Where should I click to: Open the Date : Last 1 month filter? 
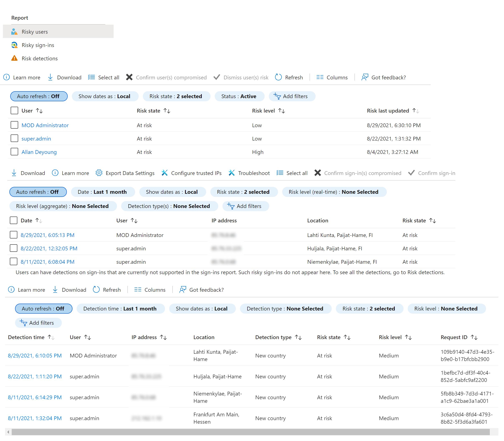pyautogui.click(x=102, y=192)
